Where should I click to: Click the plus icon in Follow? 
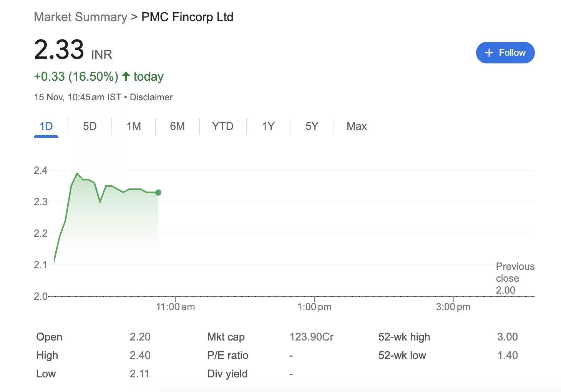(489, 53)
